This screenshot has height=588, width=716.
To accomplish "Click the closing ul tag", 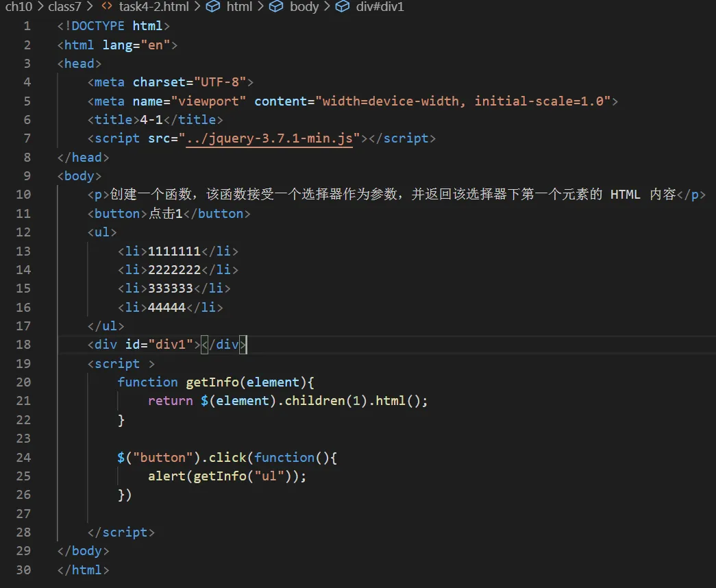I will [x=106, y=326].
